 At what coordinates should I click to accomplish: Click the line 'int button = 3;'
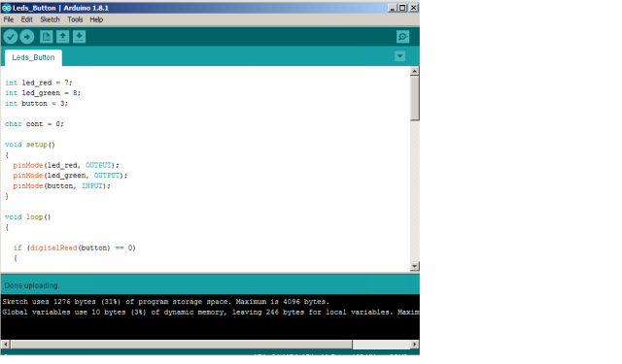click(x=37, y=104)
